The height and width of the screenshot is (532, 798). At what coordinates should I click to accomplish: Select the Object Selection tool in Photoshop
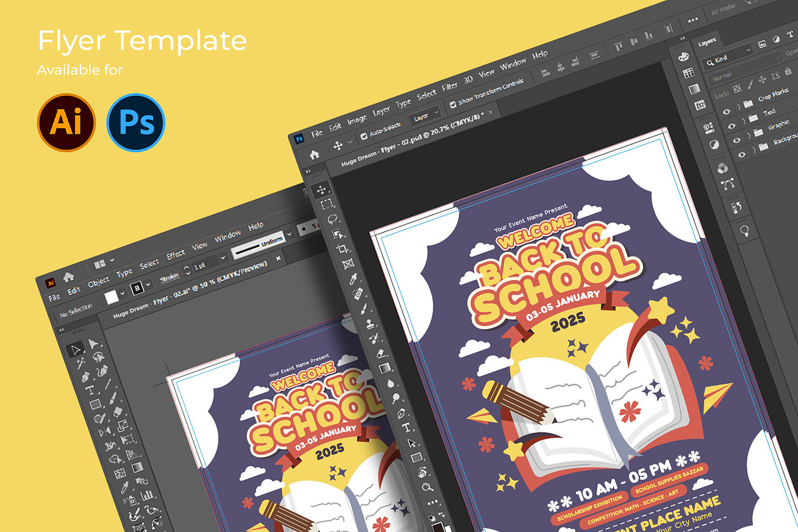tap(338, 234)
